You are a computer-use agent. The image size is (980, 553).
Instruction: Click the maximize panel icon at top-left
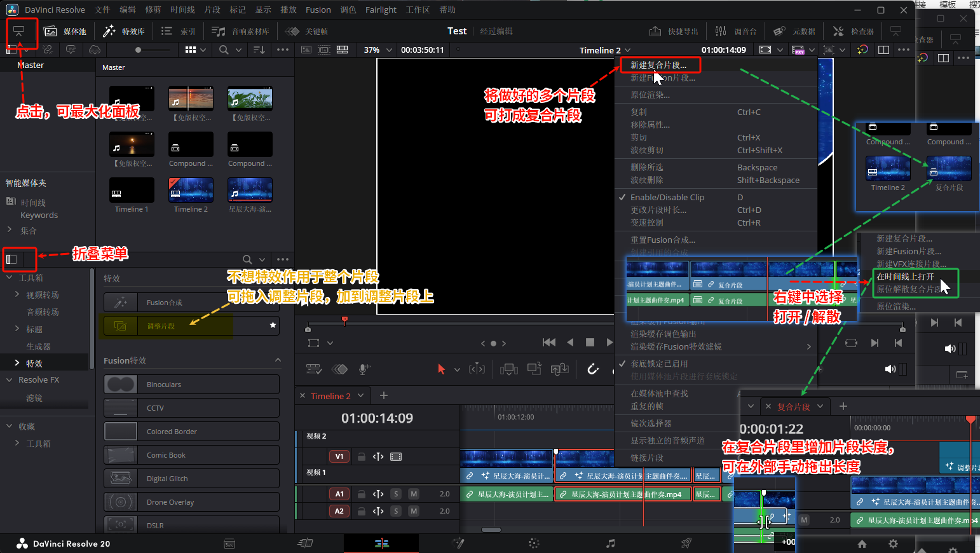pyautogui.click(x=19, y=31)
